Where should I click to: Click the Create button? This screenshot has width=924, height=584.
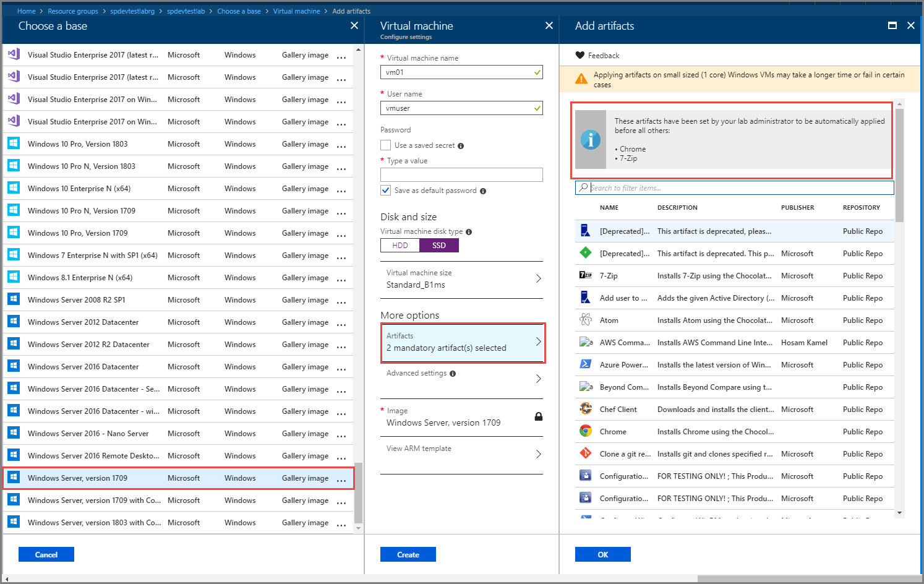coord(408,554)
